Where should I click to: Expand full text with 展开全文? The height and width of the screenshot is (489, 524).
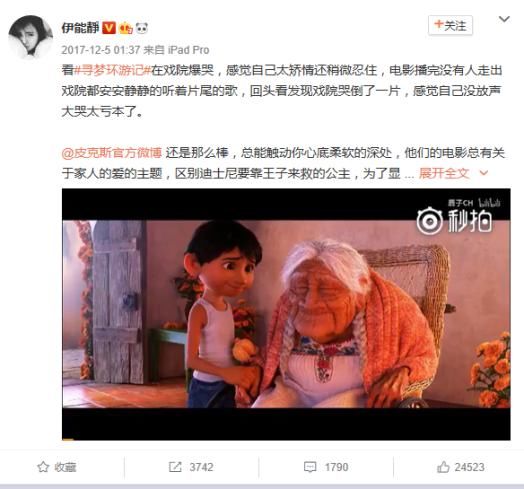tap(444, 173)
